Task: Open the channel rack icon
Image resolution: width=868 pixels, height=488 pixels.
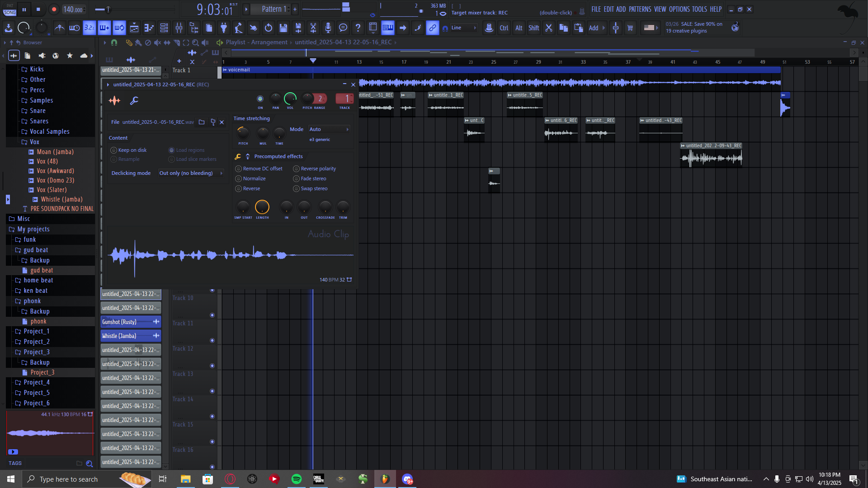Action: pos(164,28)
